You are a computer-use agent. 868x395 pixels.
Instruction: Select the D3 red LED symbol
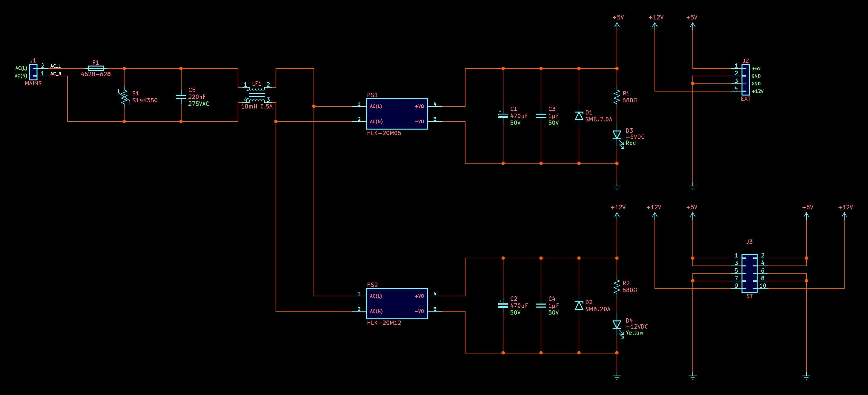click(617, 135)
